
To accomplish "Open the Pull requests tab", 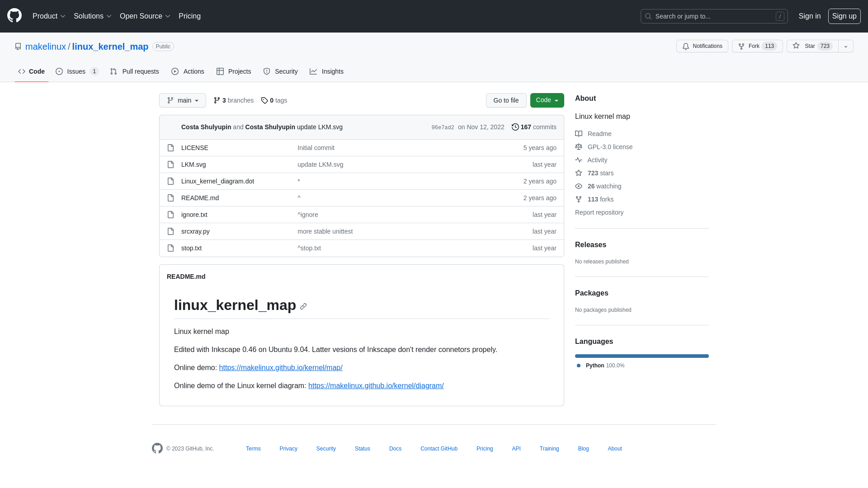I will [x=134, y=71].
